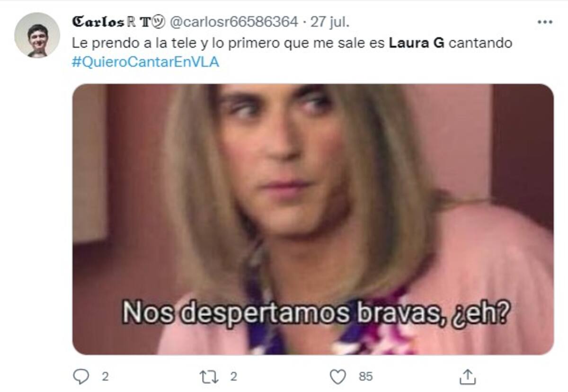Follow the #QuieroCantarEnVLA hashtag link
This screenshot has width=568, height=392.
tap(146, 62)
